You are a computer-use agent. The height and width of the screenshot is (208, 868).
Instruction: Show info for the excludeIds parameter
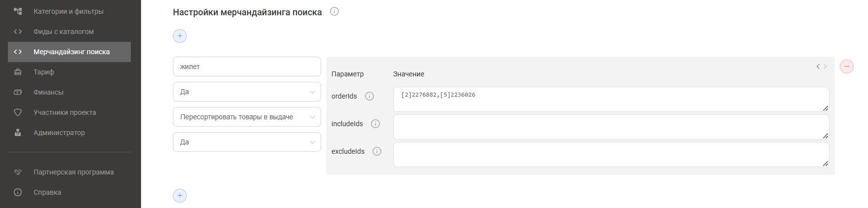(x=377, y=151)
